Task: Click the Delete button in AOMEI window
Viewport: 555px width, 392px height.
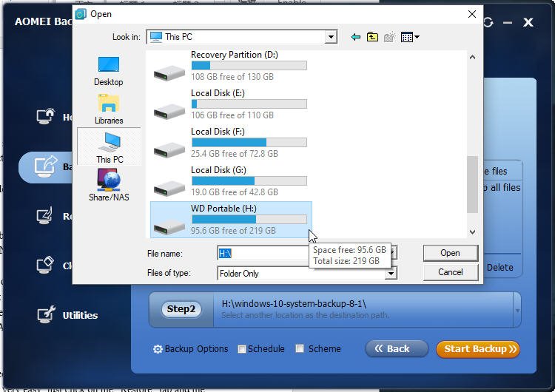Action: [499, 268]
